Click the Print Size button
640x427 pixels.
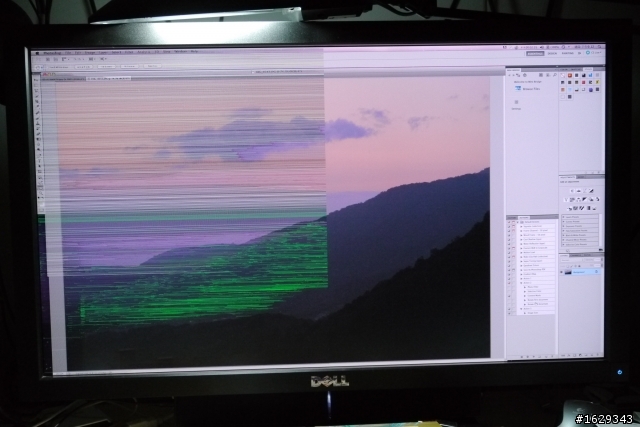tap(152, 66)
